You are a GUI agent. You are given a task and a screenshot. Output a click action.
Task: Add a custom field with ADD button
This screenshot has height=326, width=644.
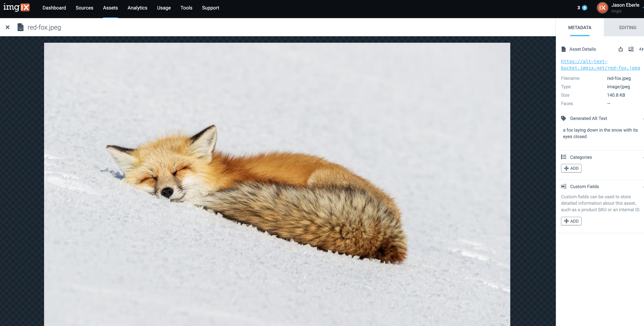571,221
